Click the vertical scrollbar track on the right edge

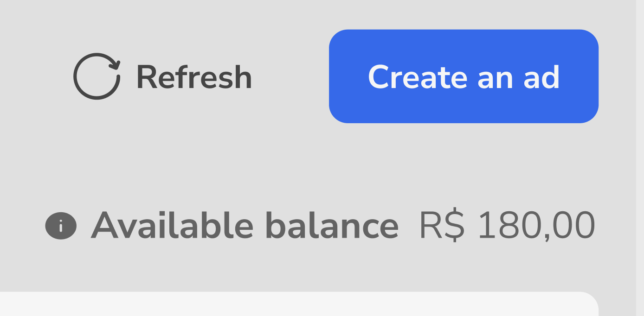coord(640,158)
